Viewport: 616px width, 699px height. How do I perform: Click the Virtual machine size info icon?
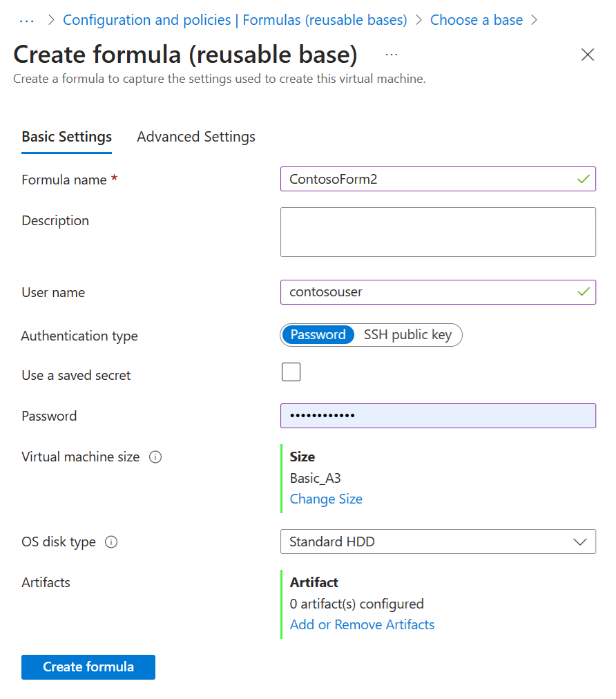tap(155, 457)
